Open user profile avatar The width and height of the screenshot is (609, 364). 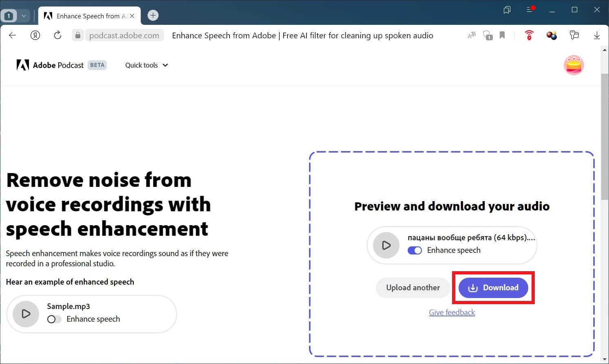[574, 65]
